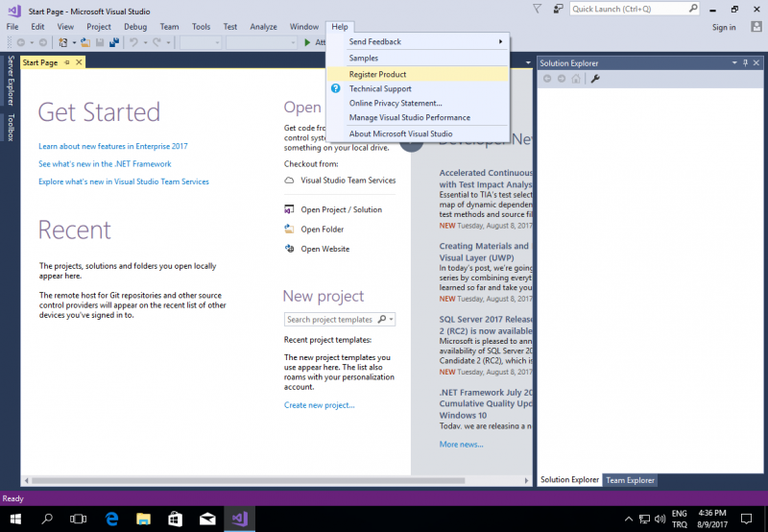Open the Toolbox side tab
768x532 pixels.
click(11, 128)
